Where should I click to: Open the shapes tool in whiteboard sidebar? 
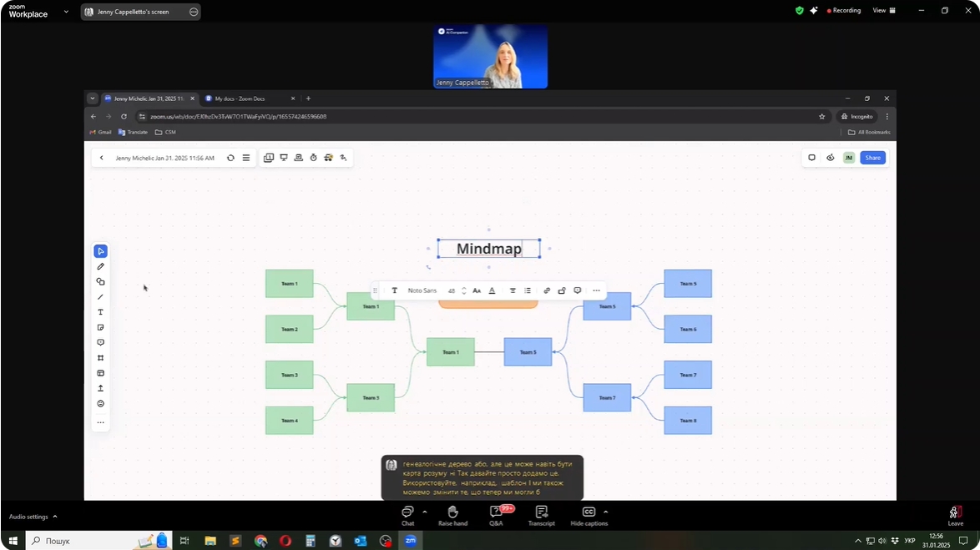101,282
